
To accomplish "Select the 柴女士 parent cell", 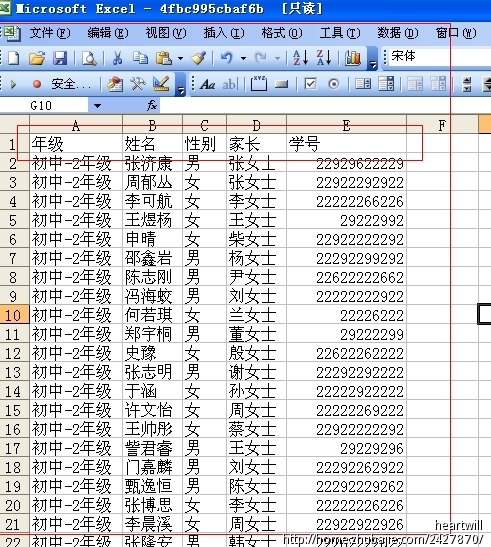I will click(x=256, y=239).
